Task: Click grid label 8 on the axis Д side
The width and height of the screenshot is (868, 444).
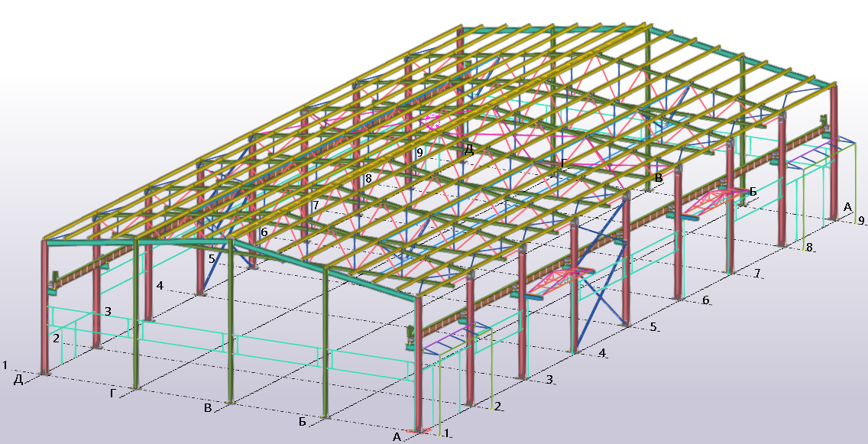Action: 368,179
